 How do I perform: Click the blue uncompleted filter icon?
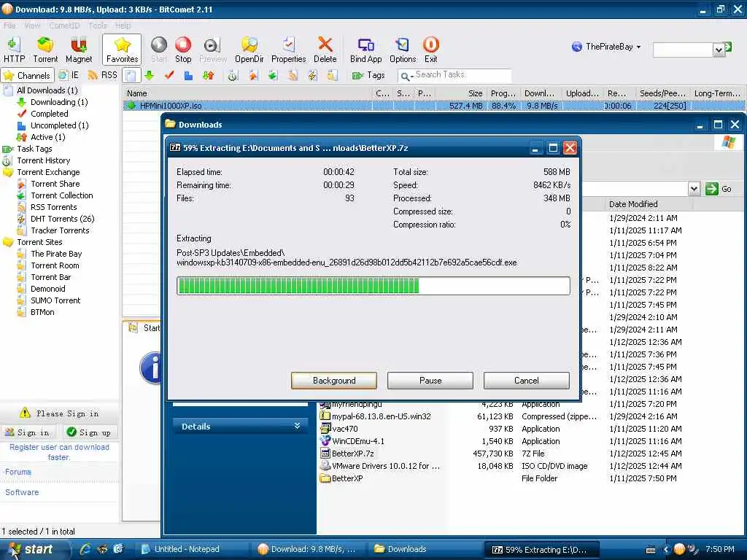click(189, 75)
